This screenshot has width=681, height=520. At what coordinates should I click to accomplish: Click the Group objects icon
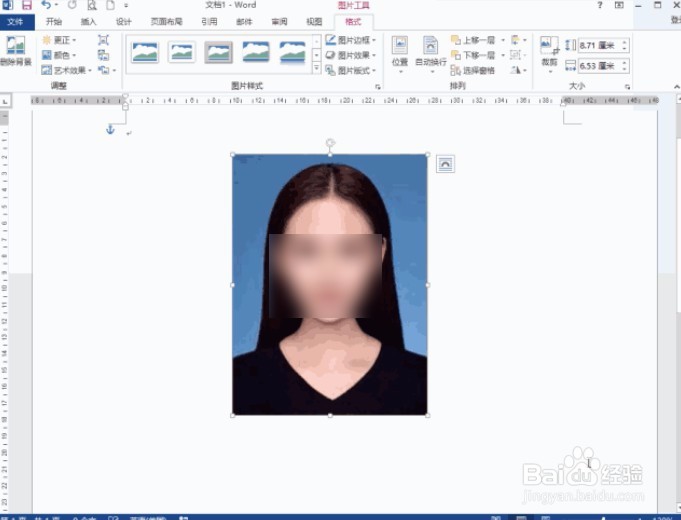(x=517, y=55)
